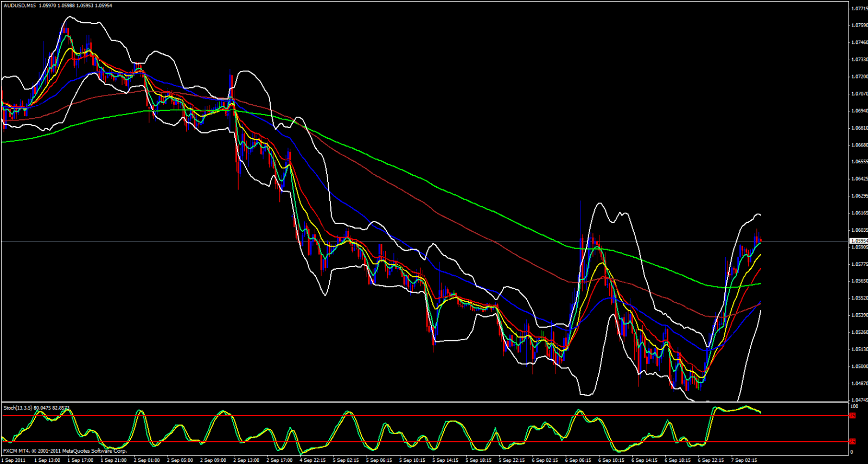
Task: Click the 7 Sep 02:15 time label
Action: pyautogui.click(x=744, y=460)
